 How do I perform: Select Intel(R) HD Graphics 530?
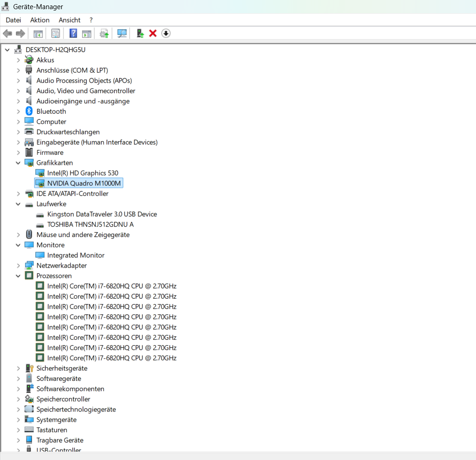83,173
